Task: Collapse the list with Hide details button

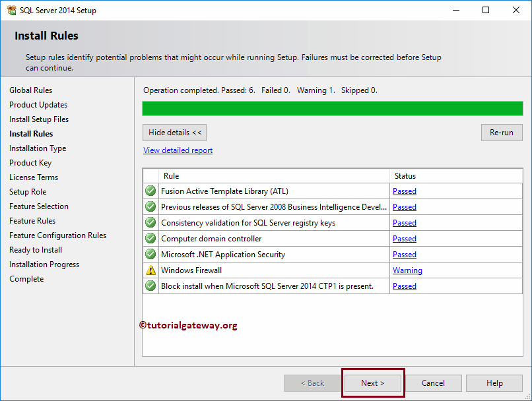Action: 174,133
